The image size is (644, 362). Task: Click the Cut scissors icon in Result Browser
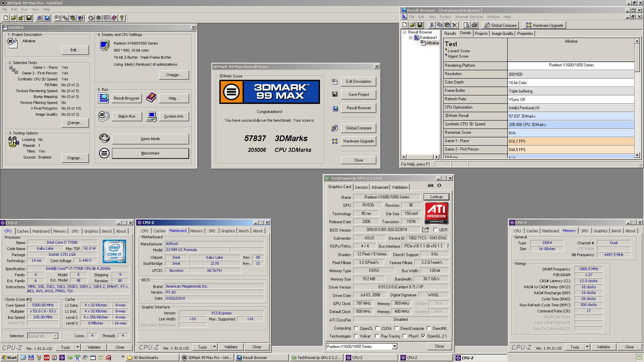431,25
